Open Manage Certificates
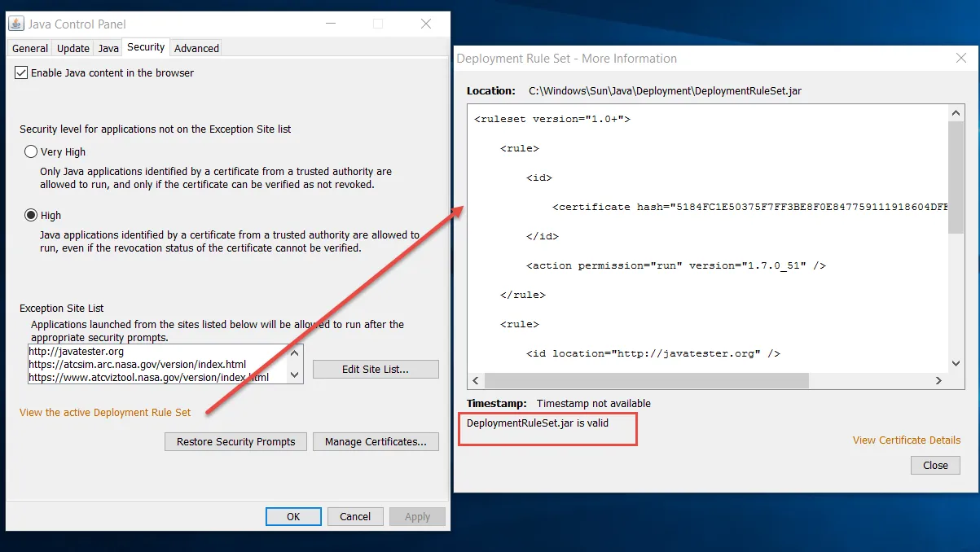 pyautogui.click(x=376, y=441)
